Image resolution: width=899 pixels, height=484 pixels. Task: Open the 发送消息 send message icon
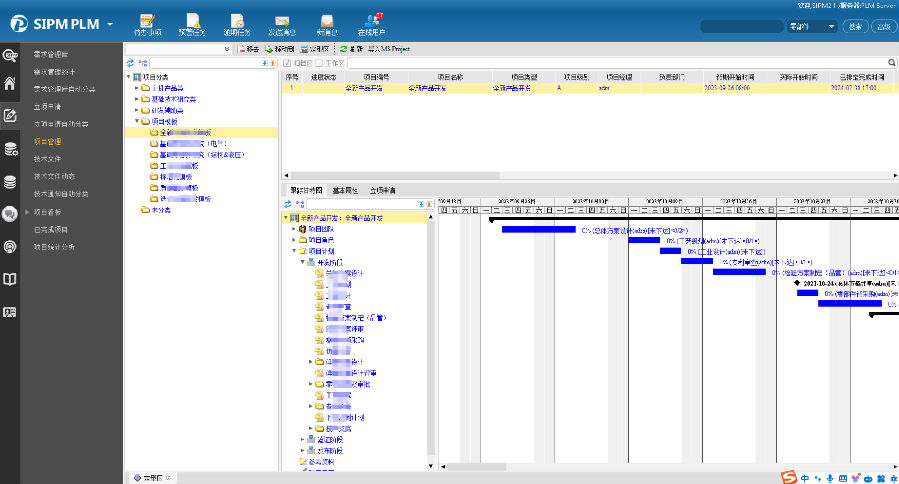[282, 21]
